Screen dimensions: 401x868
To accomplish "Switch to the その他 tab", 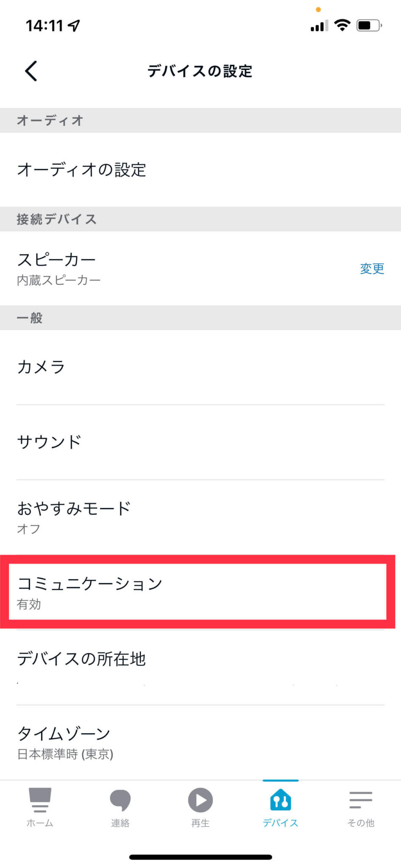I will 360,805.
